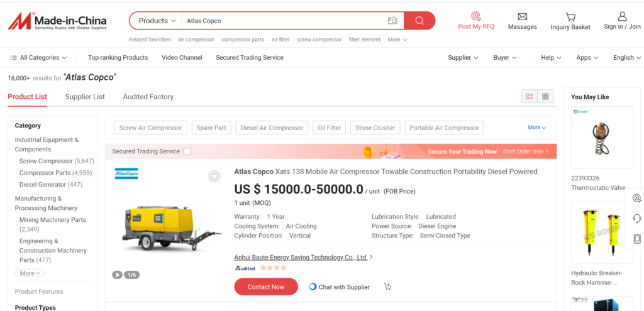Click Sign in / Join user icon
The height and width of the screenshot is (311, 644).
(x=622, y=16)
